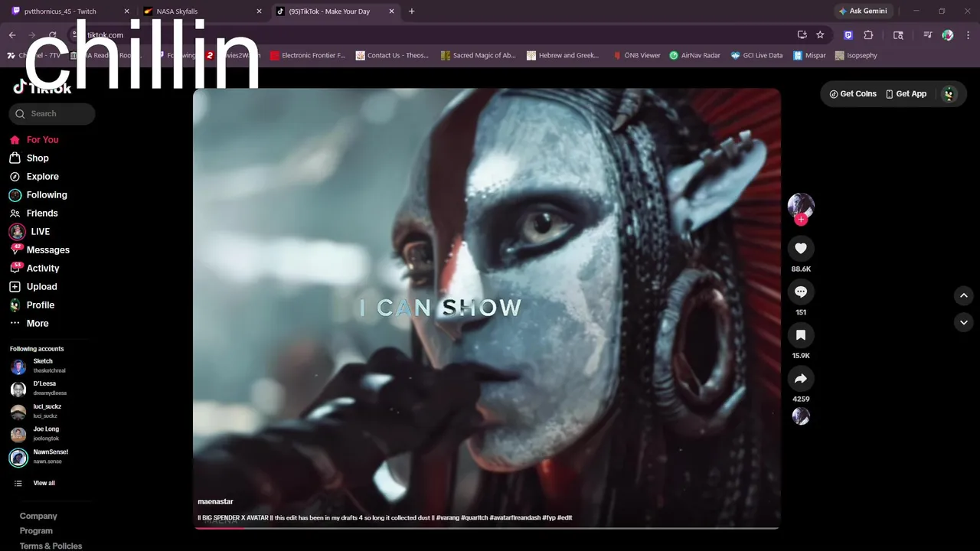Open a new browser tab
The image size is (980, 551).
point(412,11)
